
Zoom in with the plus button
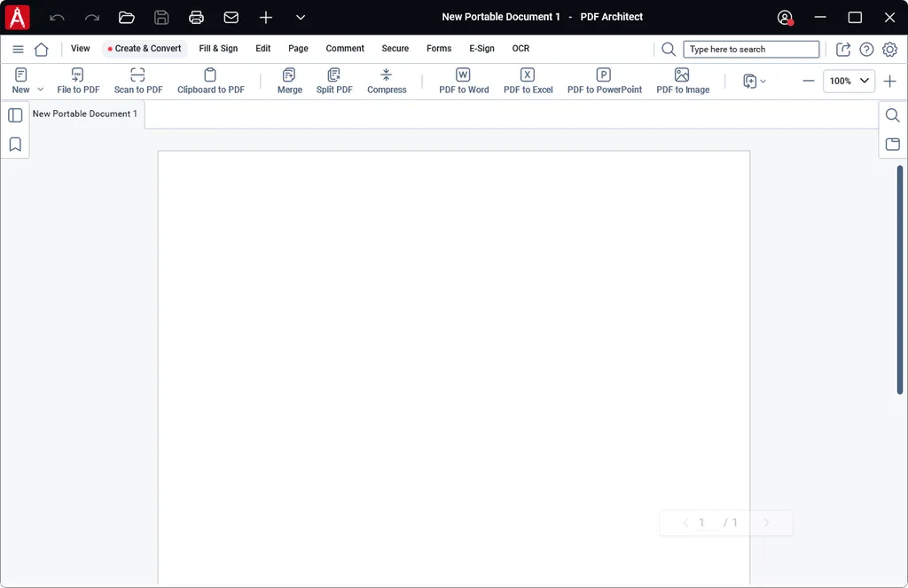[x=889, y=81]
